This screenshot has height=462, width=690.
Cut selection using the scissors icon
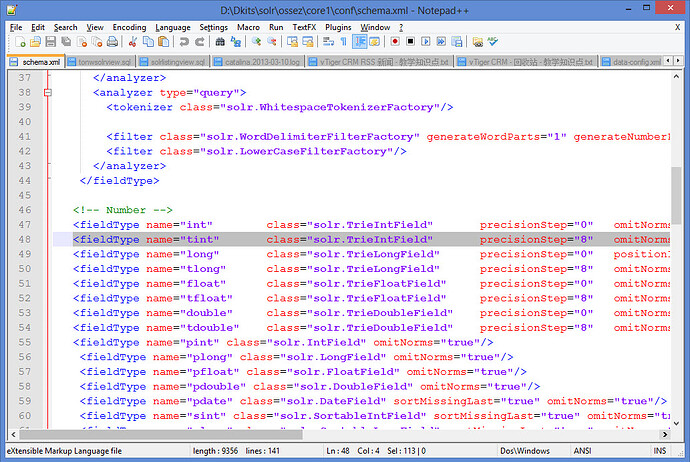[132, 42]
